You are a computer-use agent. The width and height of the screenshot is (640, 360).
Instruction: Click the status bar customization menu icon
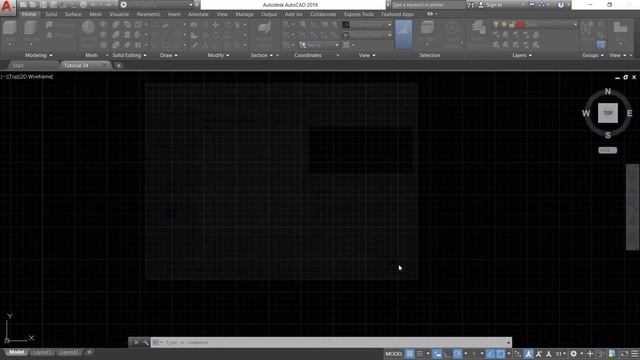(x=635, y=354)
